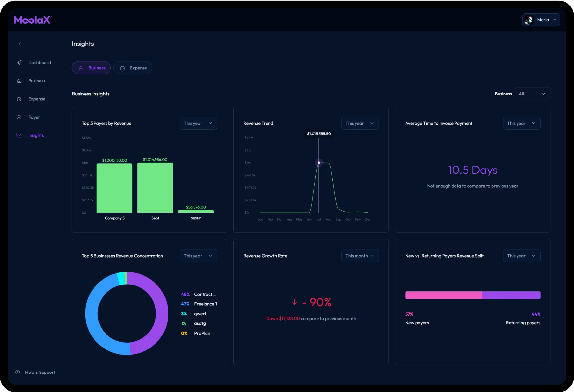Click the MoolaX logo
The image size is (574, 392).
pyautogui.click(x=32, y=20)
